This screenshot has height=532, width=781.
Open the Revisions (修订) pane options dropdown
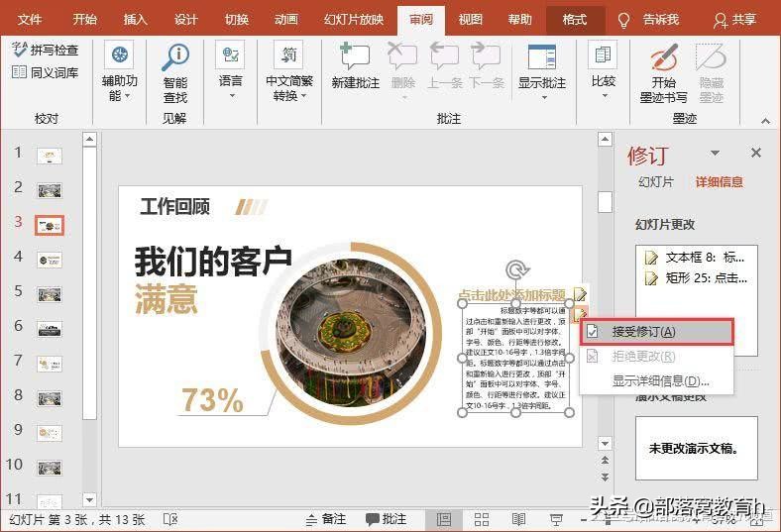[716, 154]
